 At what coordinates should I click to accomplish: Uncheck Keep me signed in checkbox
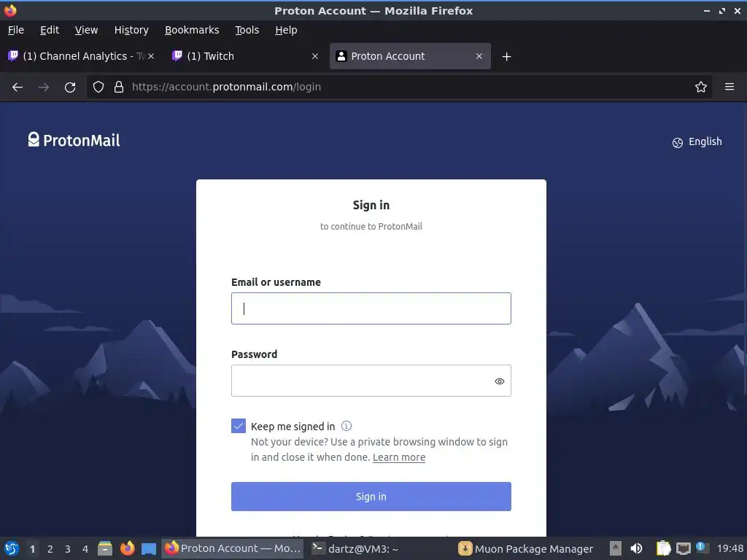click(239, 426)
